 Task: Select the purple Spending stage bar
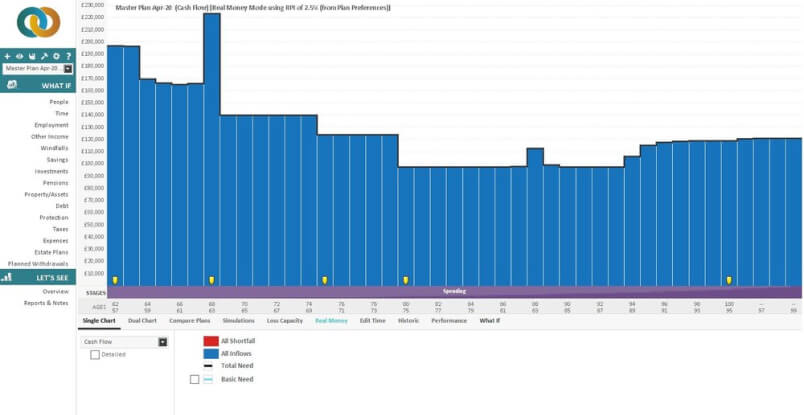pyautogui.click(x=454, y=291)
